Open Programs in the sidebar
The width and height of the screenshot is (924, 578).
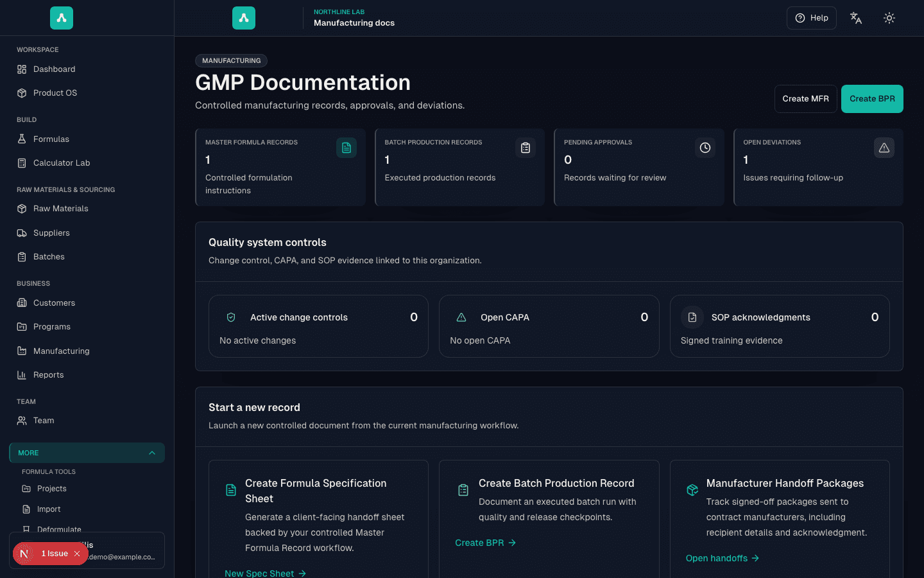pos(87,327)
